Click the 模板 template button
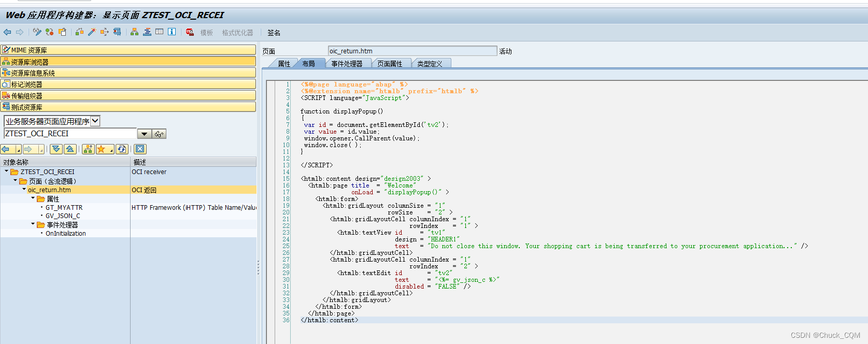Image resolution: width=868 pixels, height=344 pixels. (x=207, y=33)
